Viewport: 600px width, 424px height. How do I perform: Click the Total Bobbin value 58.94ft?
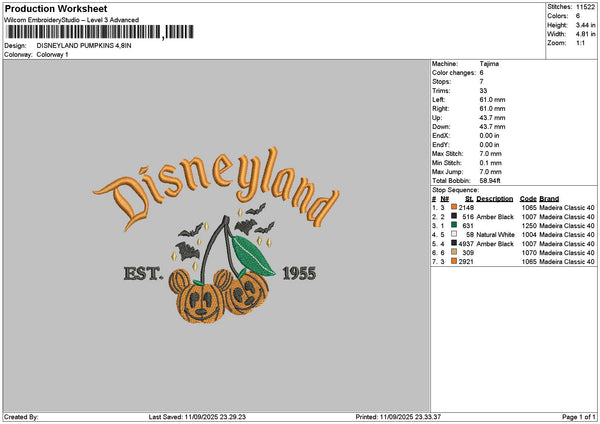(x=490, y=181)
